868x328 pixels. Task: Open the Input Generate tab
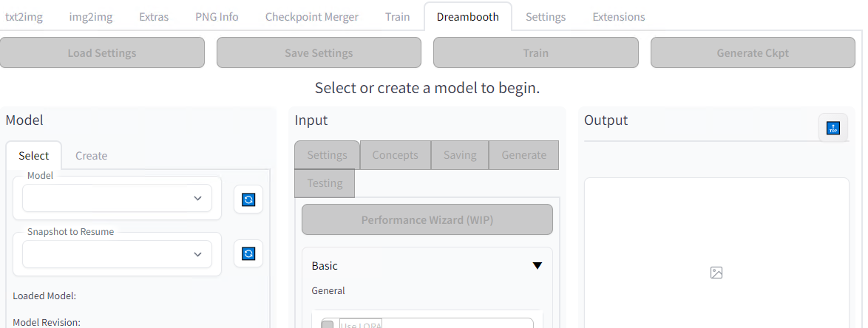coord(523,155)
